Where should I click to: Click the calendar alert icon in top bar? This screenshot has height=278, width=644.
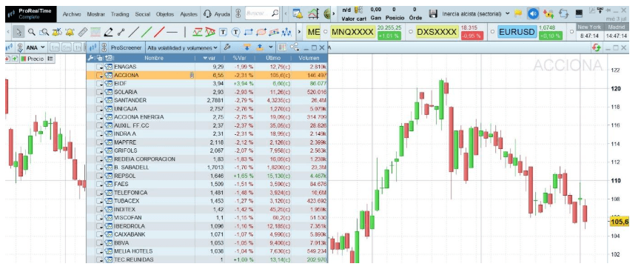[x=298, y=14]
